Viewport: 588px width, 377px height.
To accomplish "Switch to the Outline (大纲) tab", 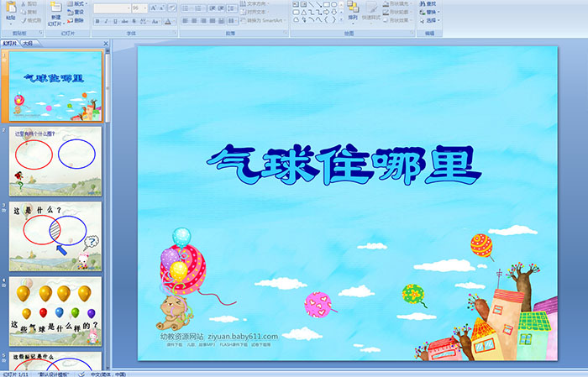I will click(29, 43).
